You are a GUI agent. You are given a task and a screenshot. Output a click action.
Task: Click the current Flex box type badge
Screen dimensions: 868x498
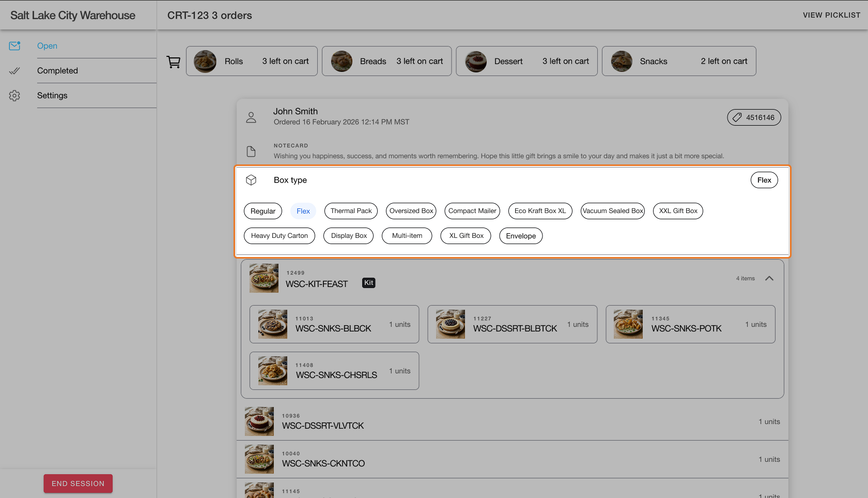764,180
